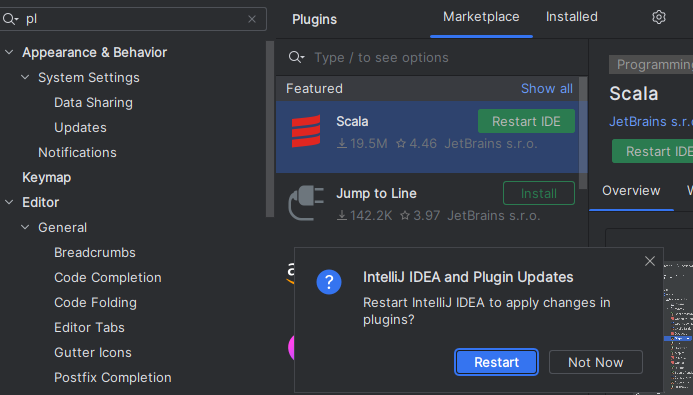Screen dimensions: 693x395
Task: Click the settings search magnifier icon
Action: [10, 19]
